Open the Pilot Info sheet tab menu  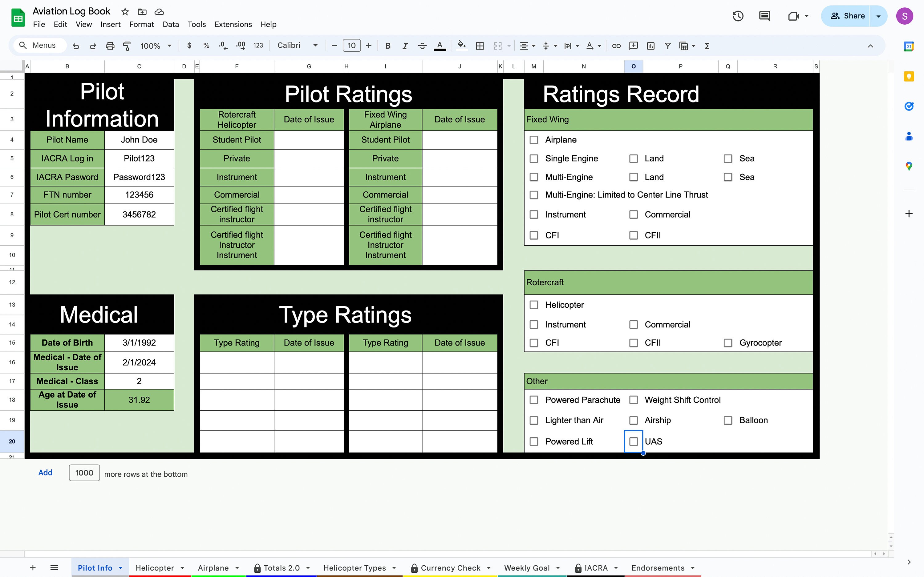click(121, 567)
